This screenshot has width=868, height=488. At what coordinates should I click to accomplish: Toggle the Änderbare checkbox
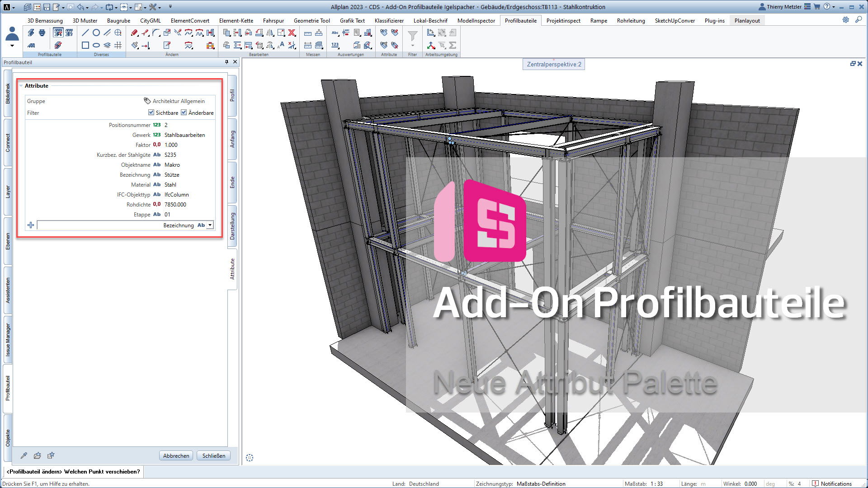tap(184, 113)
